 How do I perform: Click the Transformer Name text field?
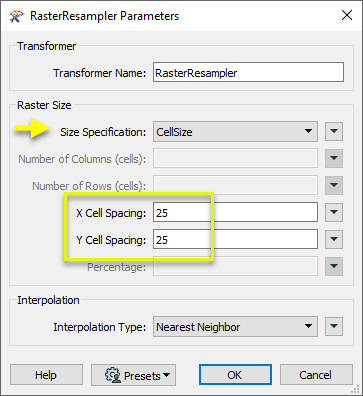[x=248, y=72]
